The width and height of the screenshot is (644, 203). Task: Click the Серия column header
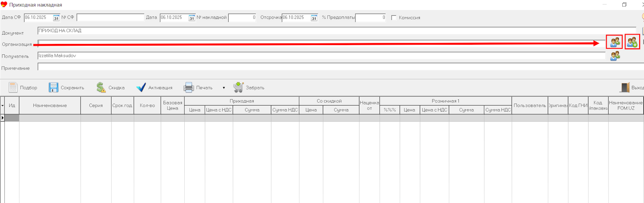pos(96,106)
